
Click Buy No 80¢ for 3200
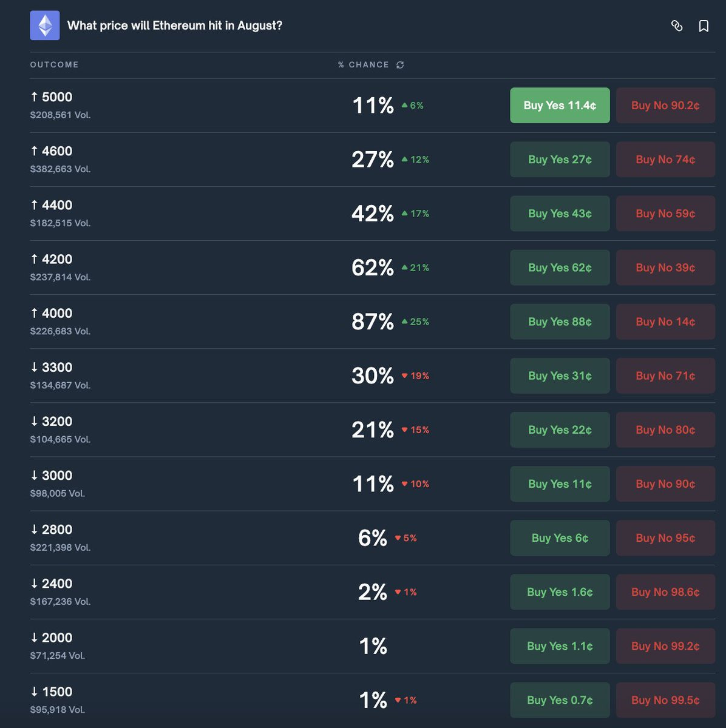tap(665, 430)
